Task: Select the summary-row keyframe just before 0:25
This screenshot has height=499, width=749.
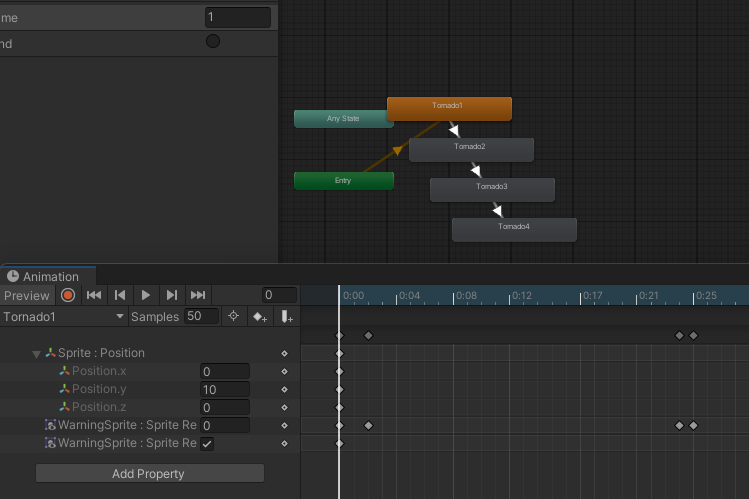Action: click(x=679, y=336)
